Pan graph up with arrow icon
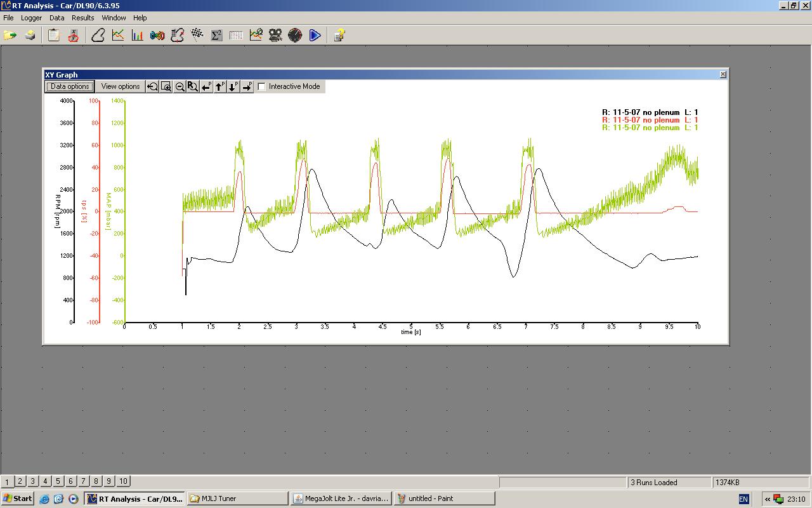Screen dimensions: 812x508 pos(220,86)
